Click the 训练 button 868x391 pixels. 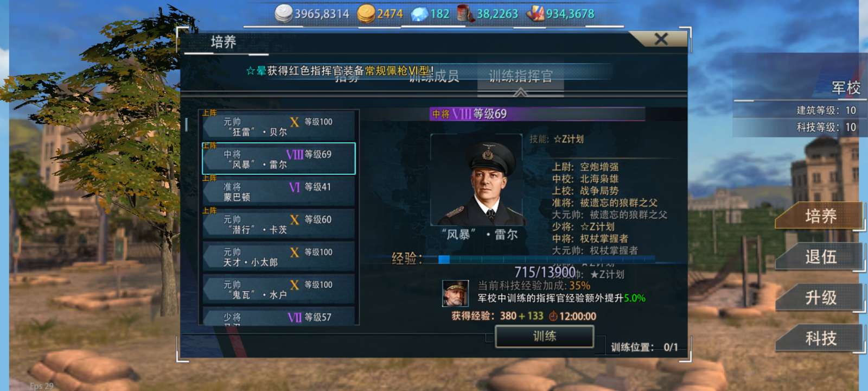pyautogui.click(x=545, y=336)
